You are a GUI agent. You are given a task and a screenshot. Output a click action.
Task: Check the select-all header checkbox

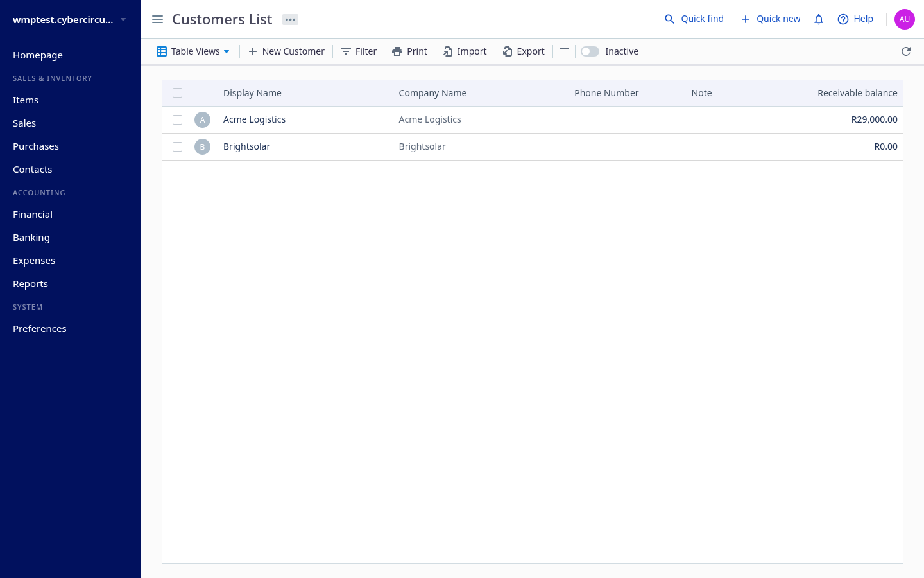[178, 93]
